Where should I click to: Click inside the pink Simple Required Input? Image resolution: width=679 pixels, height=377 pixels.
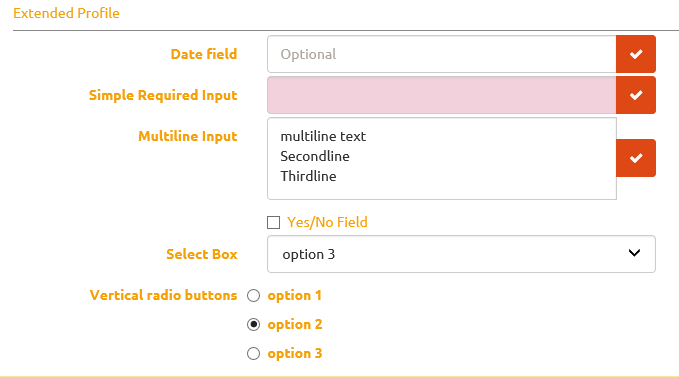point(442,95)
